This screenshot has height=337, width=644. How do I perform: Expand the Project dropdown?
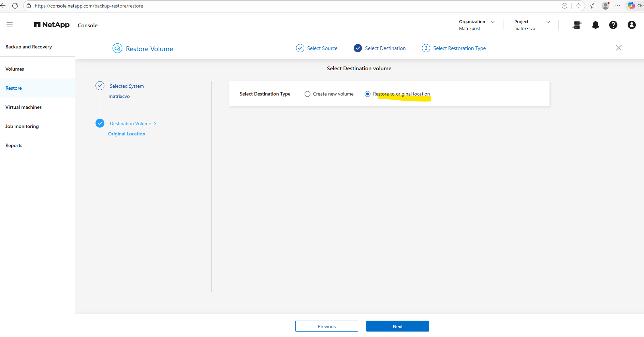click(548, 22)
